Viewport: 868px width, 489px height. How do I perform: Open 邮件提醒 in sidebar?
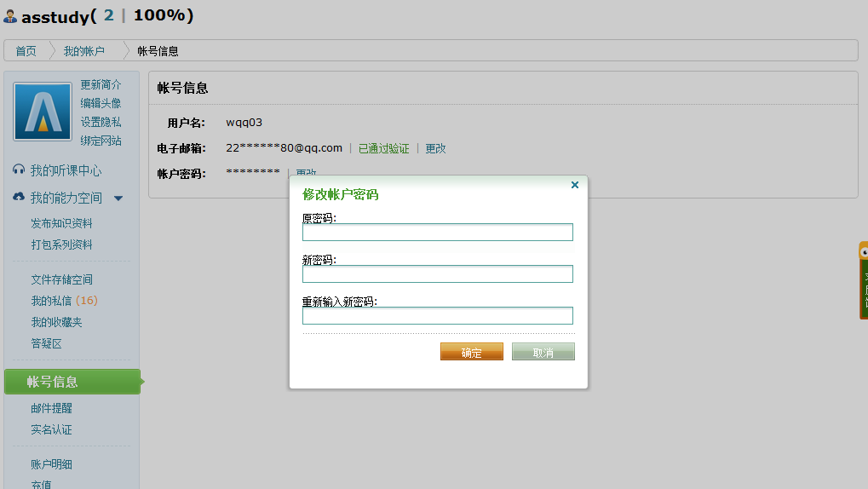(x=51, y=408)
